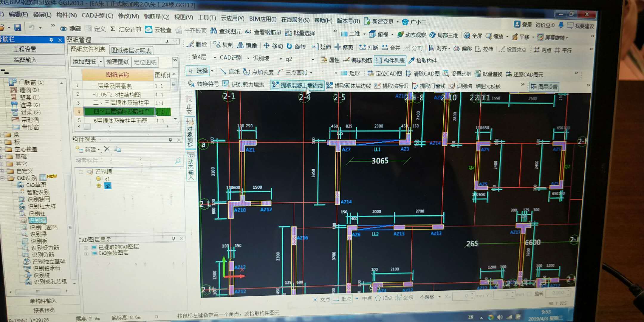Start 云检查 (cloud check)
The image size is (644, 322).
click(158, 30)
